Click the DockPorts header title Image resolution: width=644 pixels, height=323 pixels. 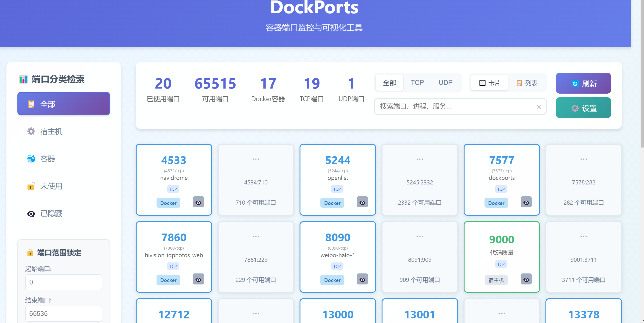[x=314, y=8]
